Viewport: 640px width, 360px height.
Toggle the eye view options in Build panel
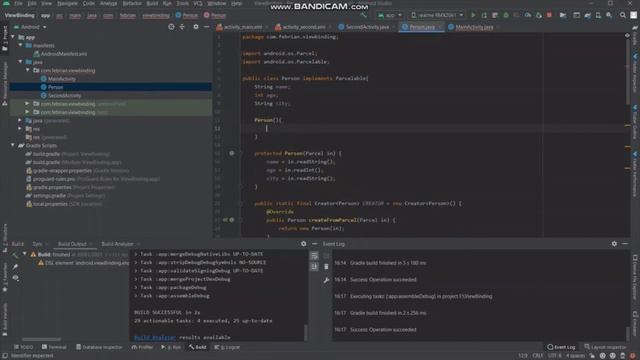(16, 278)
